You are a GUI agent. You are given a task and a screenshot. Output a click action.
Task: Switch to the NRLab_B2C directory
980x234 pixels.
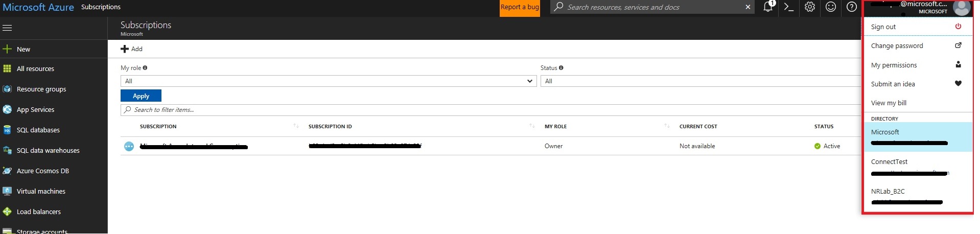(918, 196)
